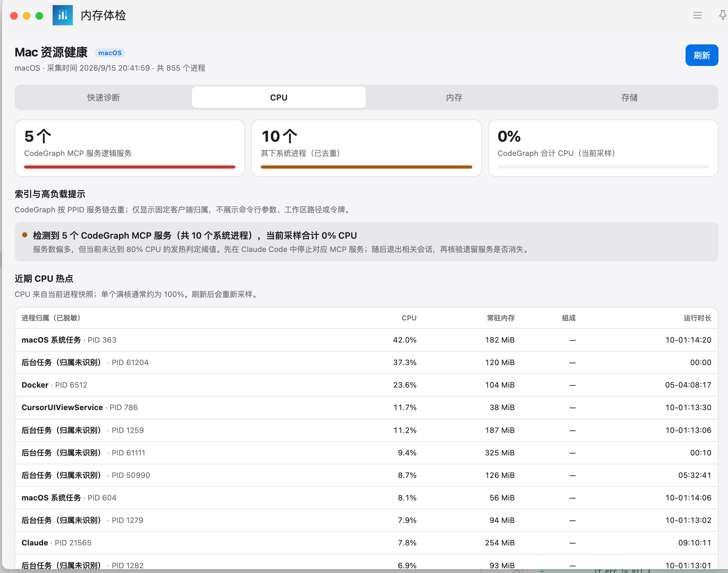Viewport: 728px width, 573px height.
Task: Click the "38 MiB" memory value
Action: (x=502, y=407)
